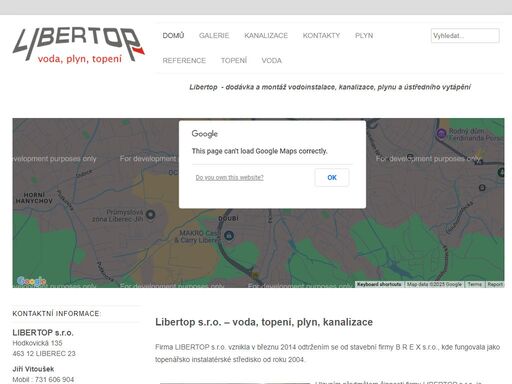The height and width of the screenshot is (384, 512).
Task: Open the GALERIE page
Action: (x=214, y=35)
